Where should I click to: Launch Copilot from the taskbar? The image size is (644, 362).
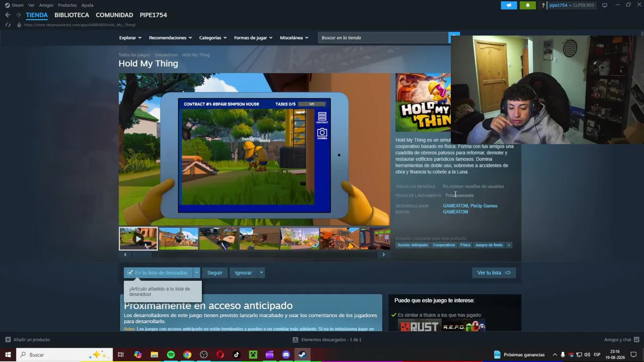click(138, 355)
